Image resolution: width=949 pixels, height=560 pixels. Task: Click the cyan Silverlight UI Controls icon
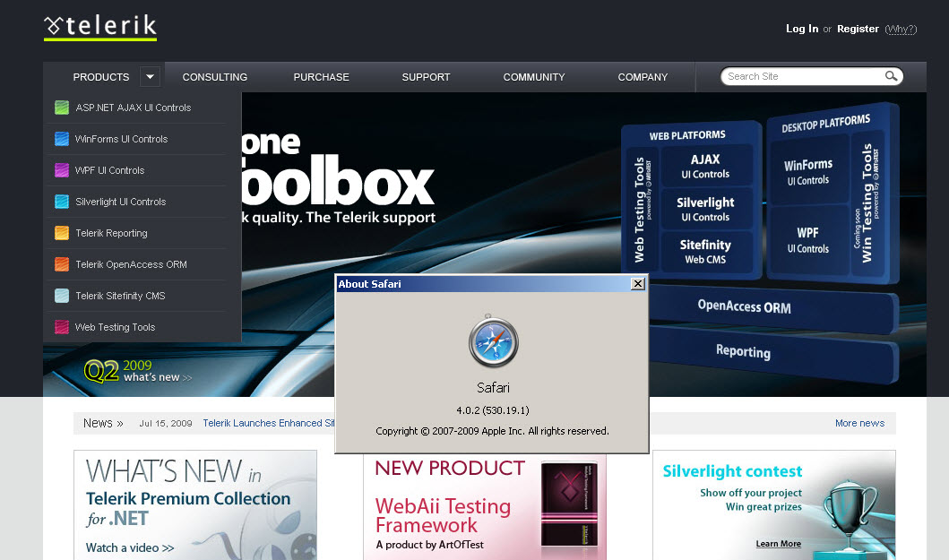pyautogui.click(x=62, y=202)
